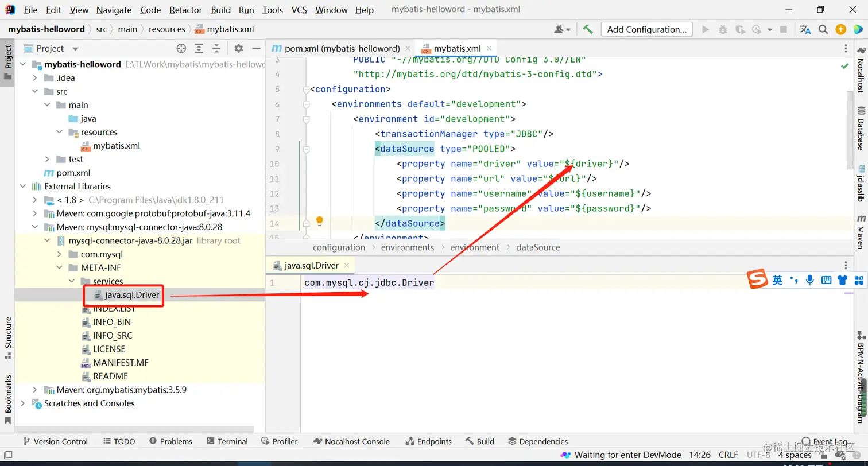Open the user account dropdown icon
The image size is (868, 466).
click(561, 29)
